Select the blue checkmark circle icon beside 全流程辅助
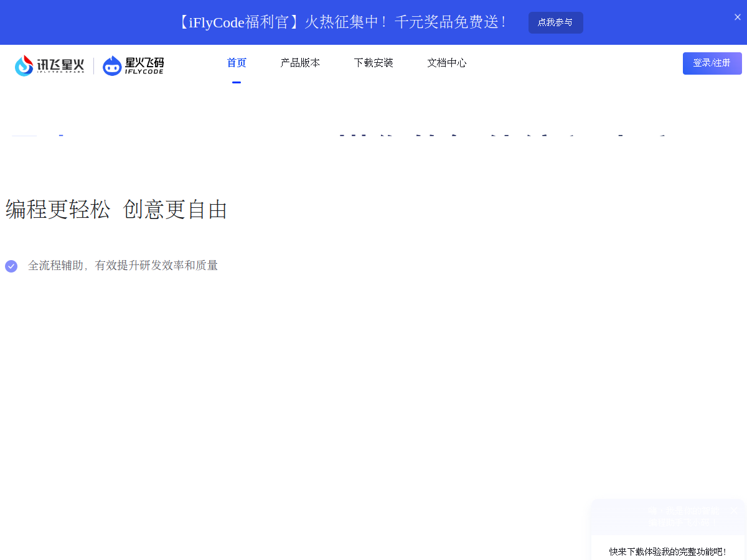This screenshot has height=560, width=747. 11,266
